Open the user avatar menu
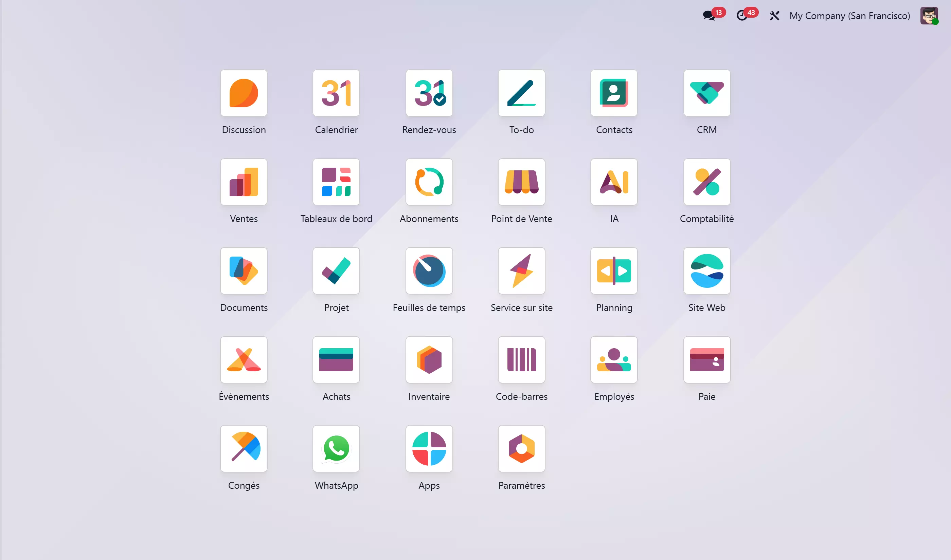The height and width of the screenshot is (560, 951). tap(928, 16)
